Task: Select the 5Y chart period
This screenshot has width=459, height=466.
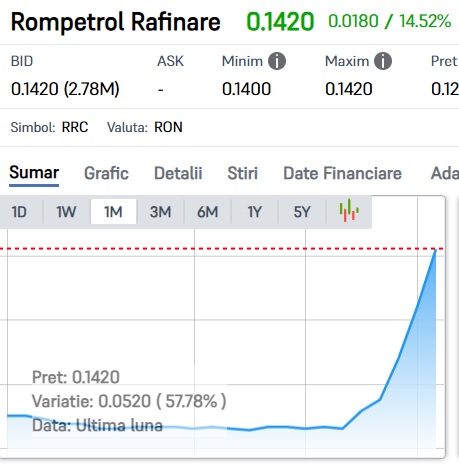Action: (302, 212)
